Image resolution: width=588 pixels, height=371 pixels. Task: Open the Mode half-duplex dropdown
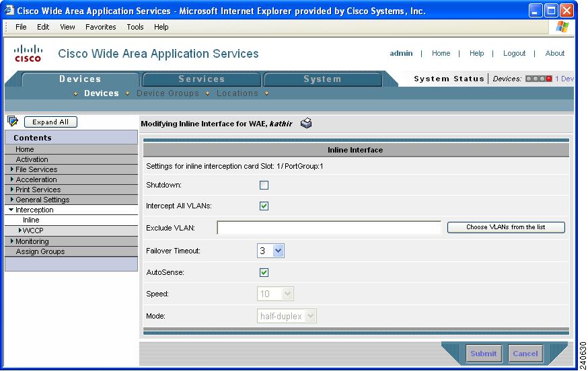pos(287,316)
